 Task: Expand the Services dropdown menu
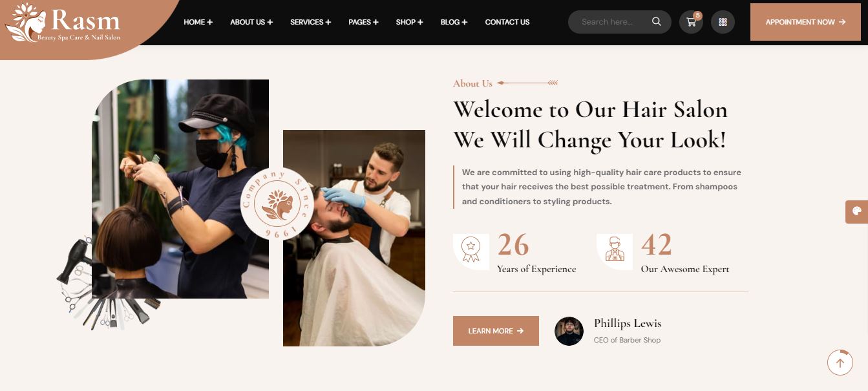coord(310,22)
